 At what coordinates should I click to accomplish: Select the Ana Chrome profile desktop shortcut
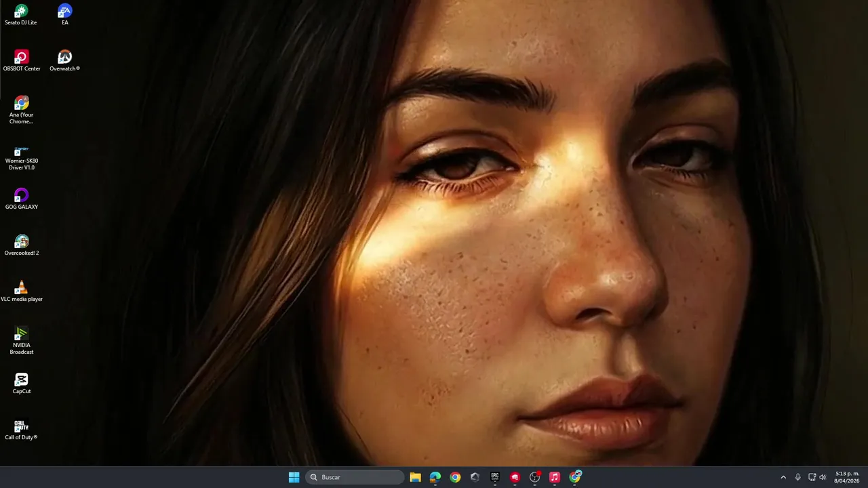[x=21, y=110]
